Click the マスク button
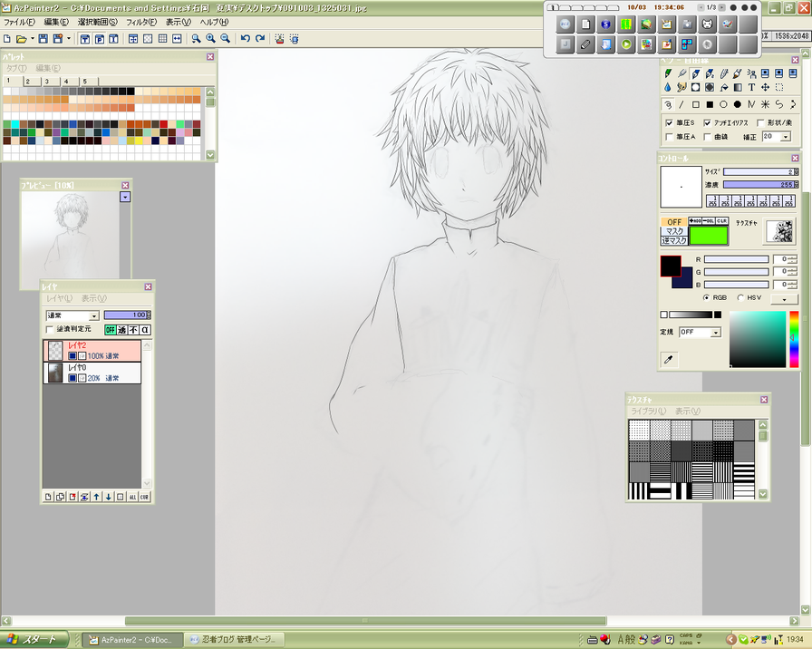Image resolution: width=812 pixels, height=649 pixels. tap(674, 231)
